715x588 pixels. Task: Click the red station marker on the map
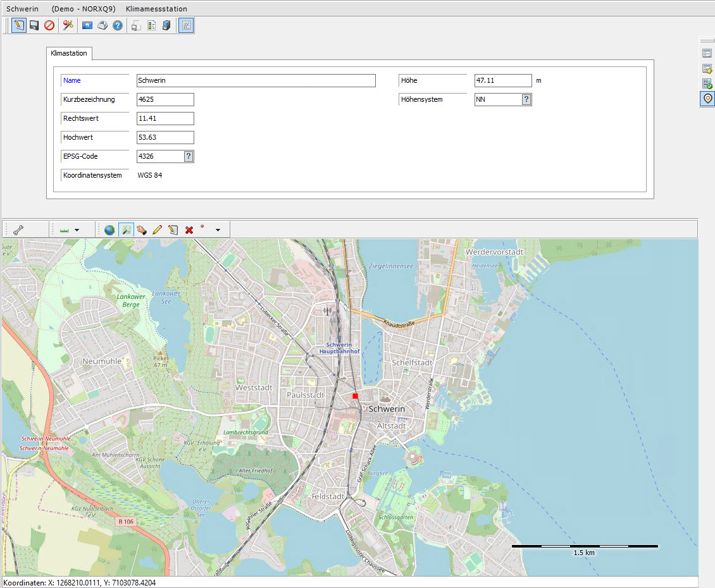[355, 396]
